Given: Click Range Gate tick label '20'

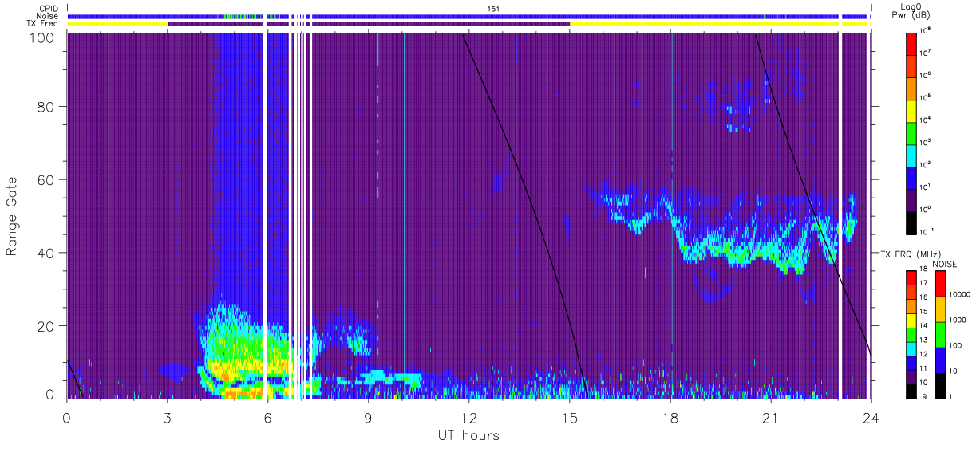Looking at the screenshot, I should pos(46,326).
